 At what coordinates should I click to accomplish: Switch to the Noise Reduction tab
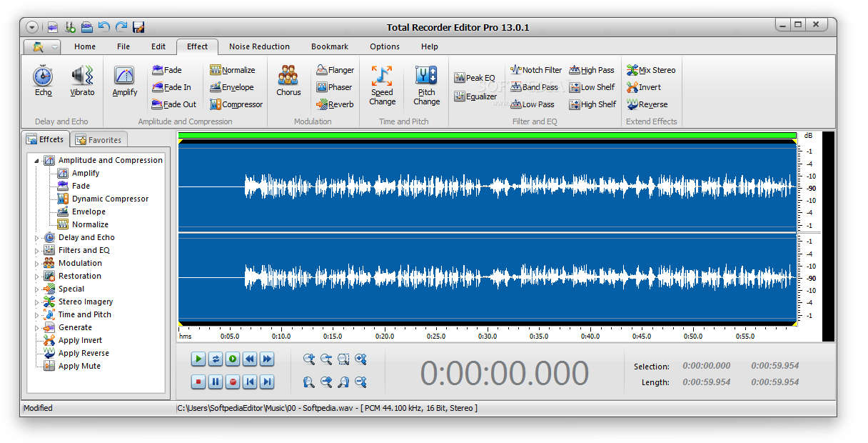coord(259,46)
